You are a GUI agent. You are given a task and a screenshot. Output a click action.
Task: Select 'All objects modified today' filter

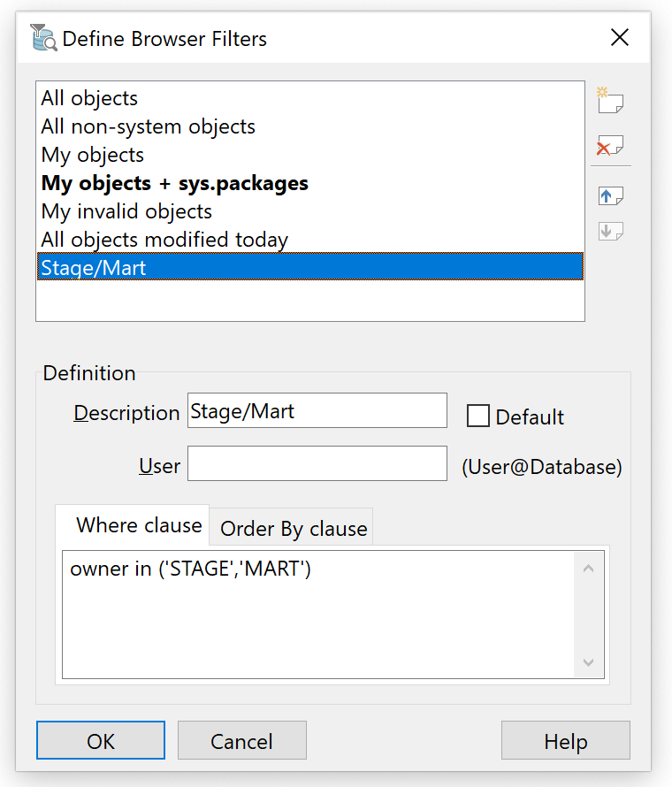coord(310,240)
